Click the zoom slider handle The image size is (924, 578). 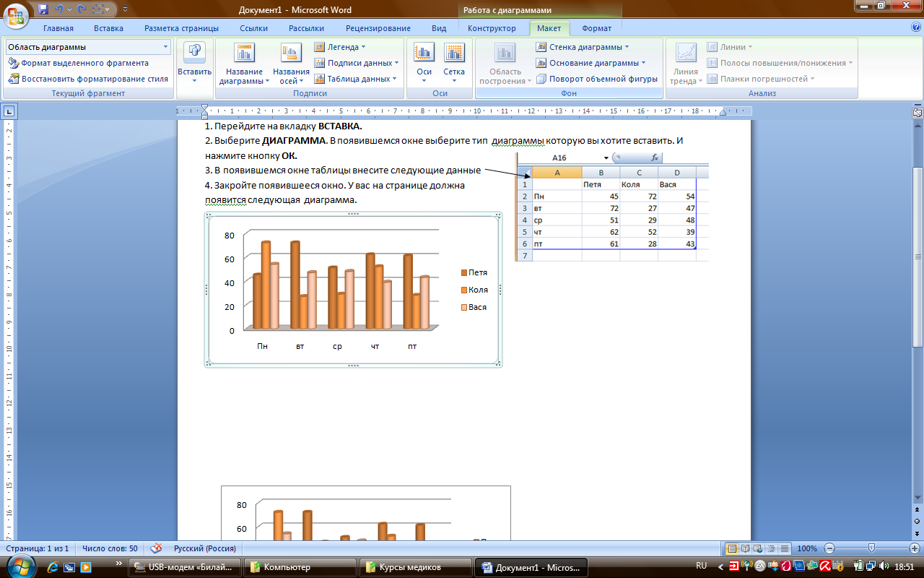point(871,548)
